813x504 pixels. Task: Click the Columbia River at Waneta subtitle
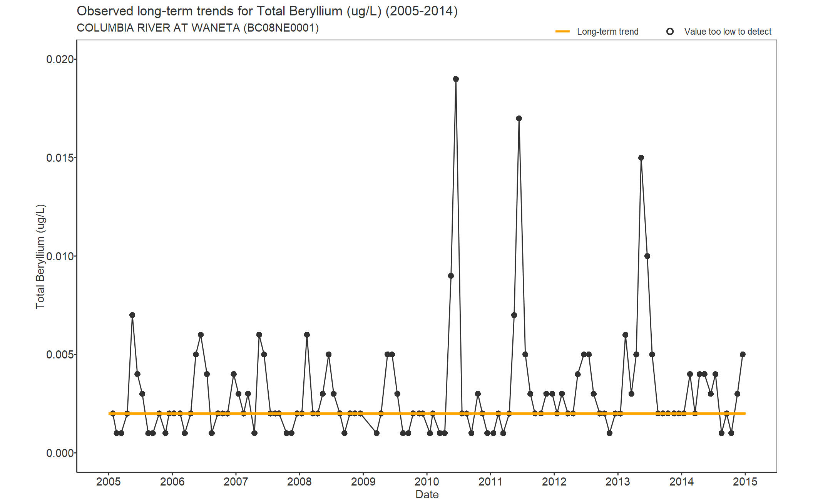tap(197, 28)
